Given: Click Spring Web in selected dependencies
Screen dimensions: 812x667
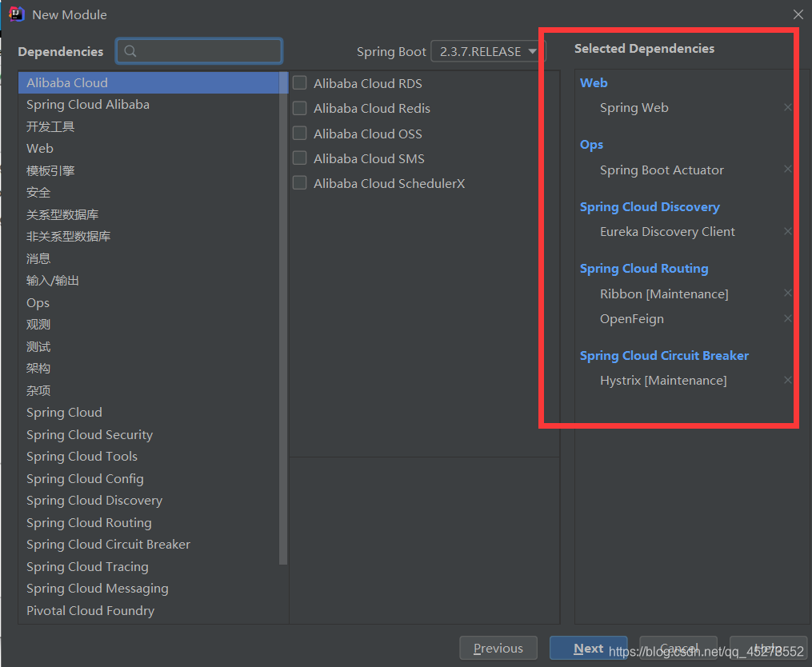Looking at the screenshot, I should point(634,108).
